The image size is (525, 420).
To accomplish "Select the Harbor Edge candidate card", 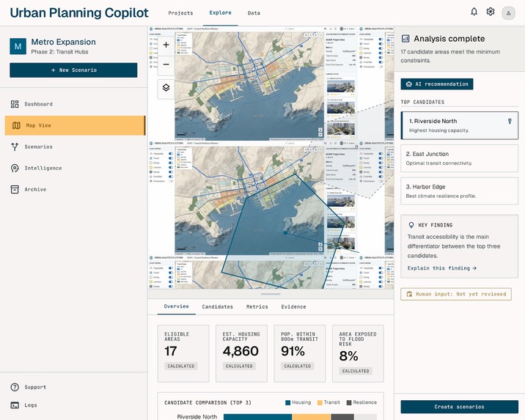I will tap(459, 191).
